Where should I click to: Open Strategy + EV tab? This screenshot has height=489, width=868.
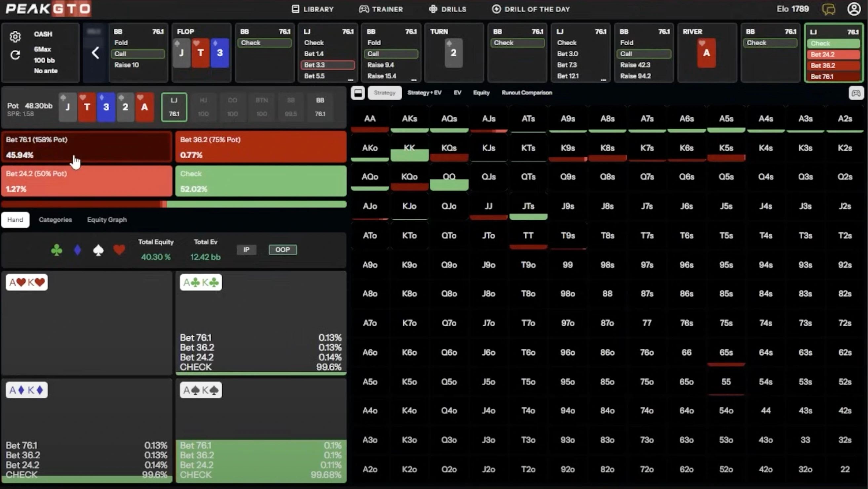pos(424,93)
